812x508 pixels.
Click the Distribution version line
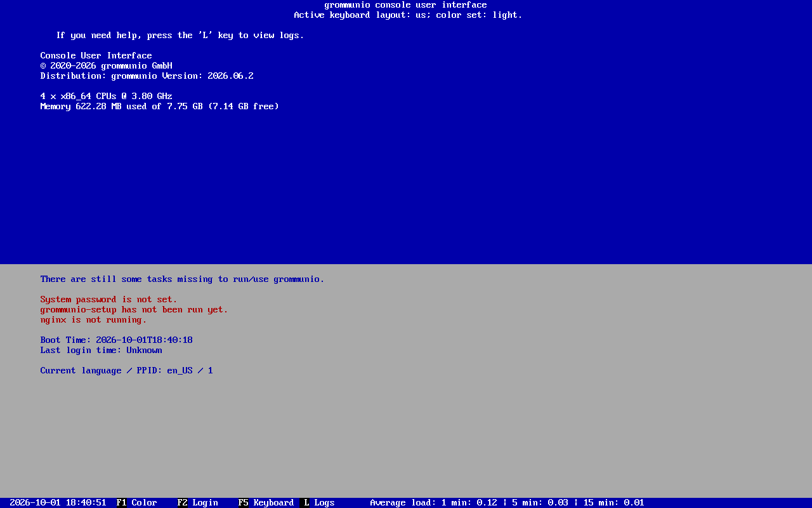[147, 76]
